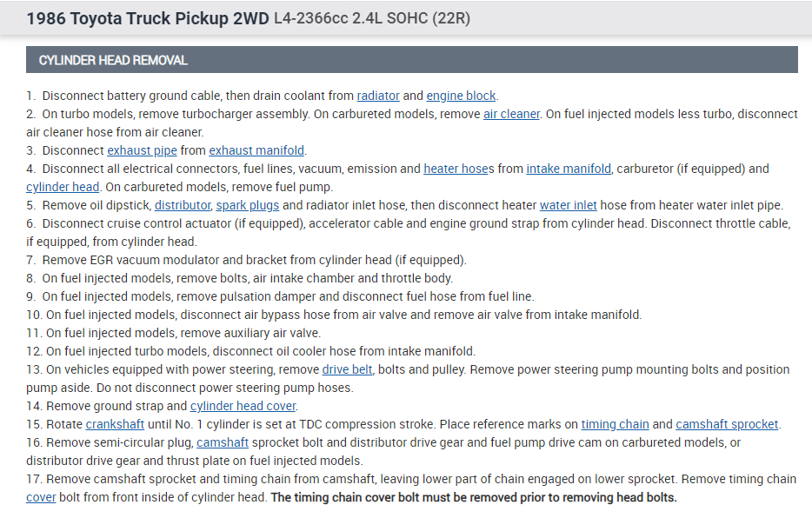Image resolution: width=812 pixels, height=518 pixels.
Task: Click the cylinder head link in step 4
Action: (x=63, y=187)
